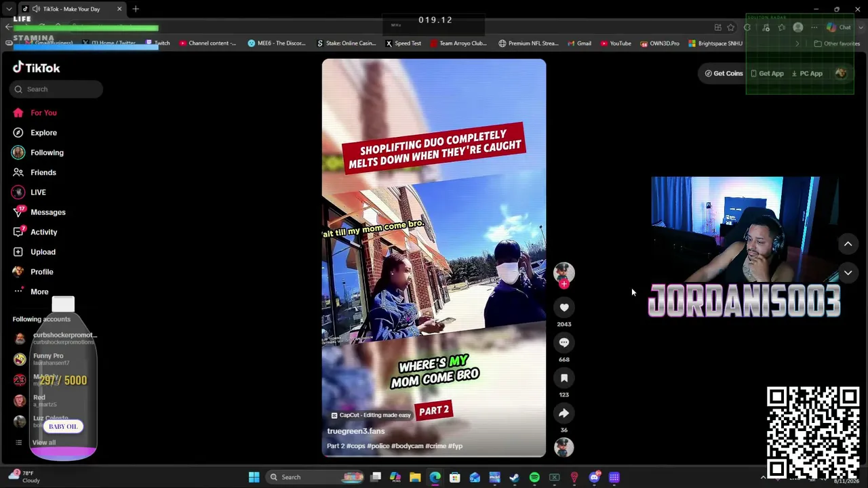The height and width of the screenshot is (488, 868).
Task: Open the video creator's avatar
Action: tap(564, 272)
